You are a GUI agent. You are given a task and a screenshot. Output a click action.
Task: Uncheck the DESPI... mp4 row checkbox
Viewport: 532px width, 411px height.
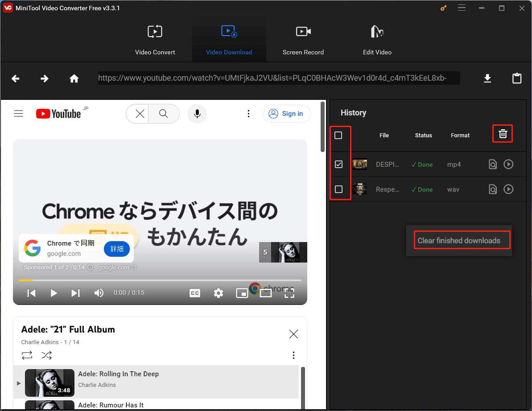(338, 164)
